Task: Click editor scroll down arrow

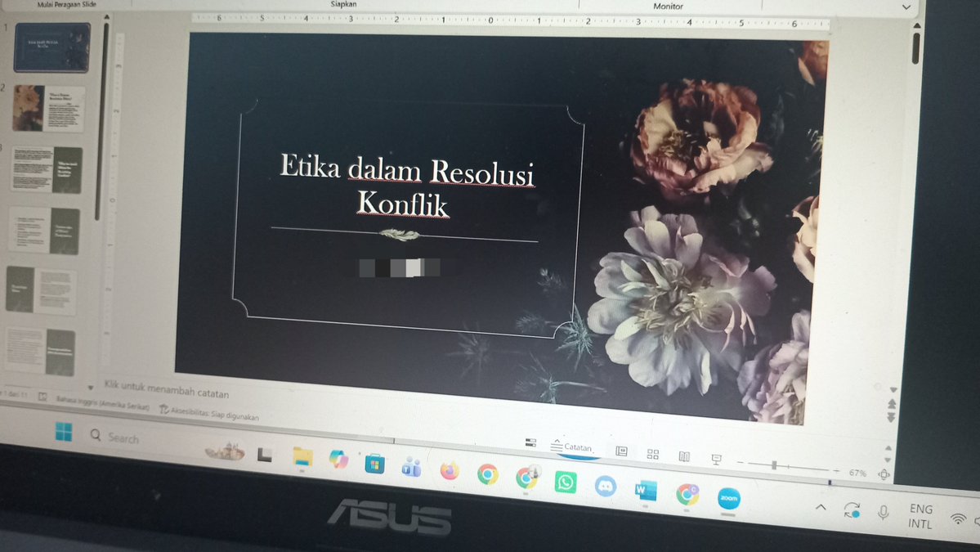Action: [x=893, y=389]
